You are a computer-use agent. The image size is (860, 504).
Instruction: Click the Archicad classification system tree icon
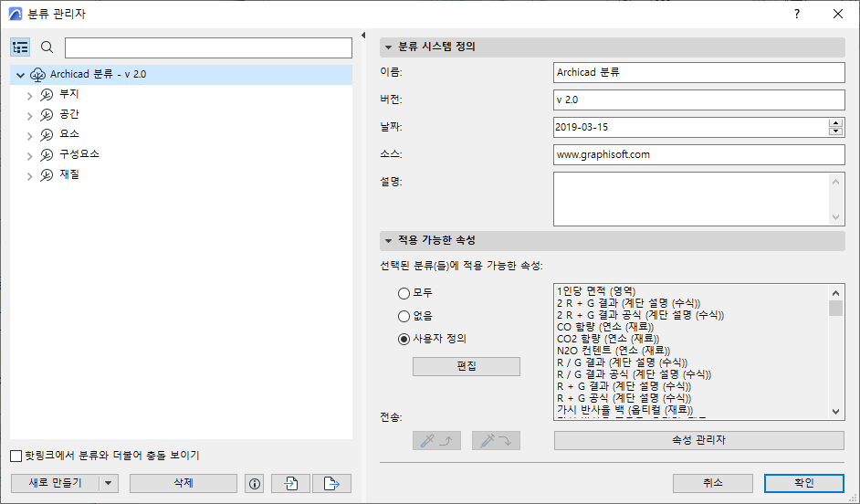(37, 75)
